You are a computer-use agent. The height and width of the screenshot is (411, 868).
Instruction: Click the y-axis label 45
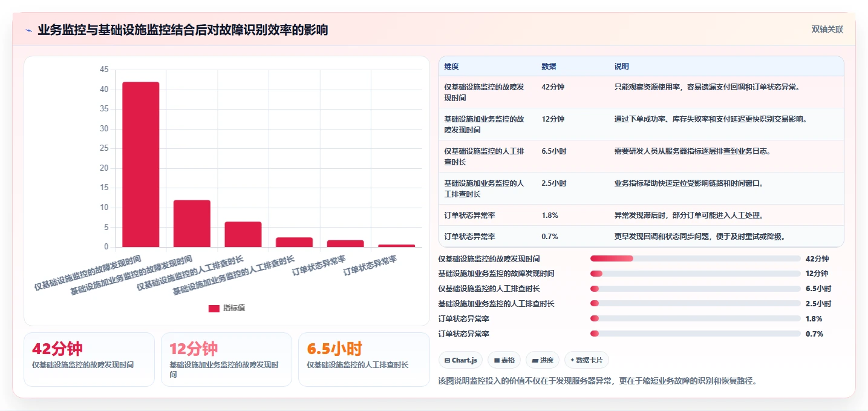104,70
